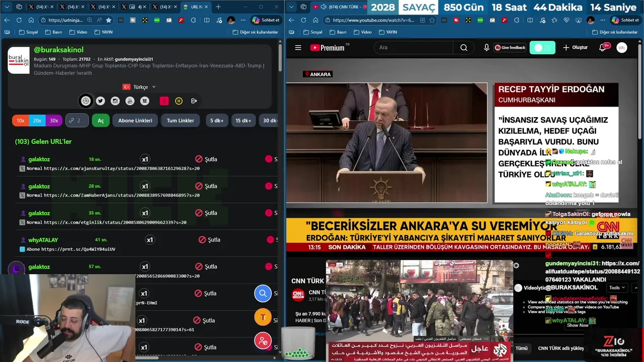Click the Give feedback button
Viewport: 644px width, 362px height.
coord(510,48)
